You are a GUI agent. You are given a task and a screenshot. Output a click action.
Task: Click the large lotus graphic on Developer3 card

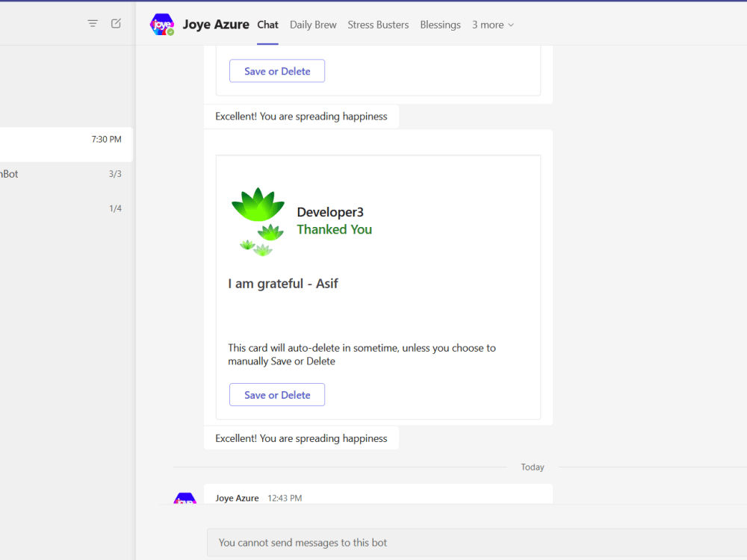coord(258,202)
